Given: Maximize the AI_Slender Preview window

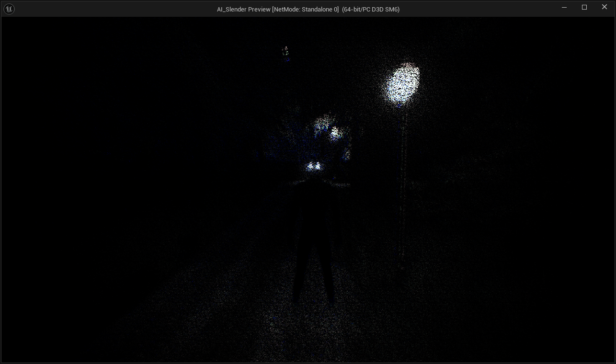Looking at the screenshot, I should point(584,7).
